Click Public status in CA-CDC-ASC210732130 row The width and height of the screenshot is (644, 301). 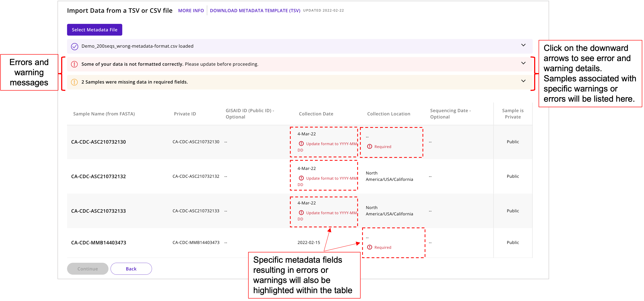(513, 142)
